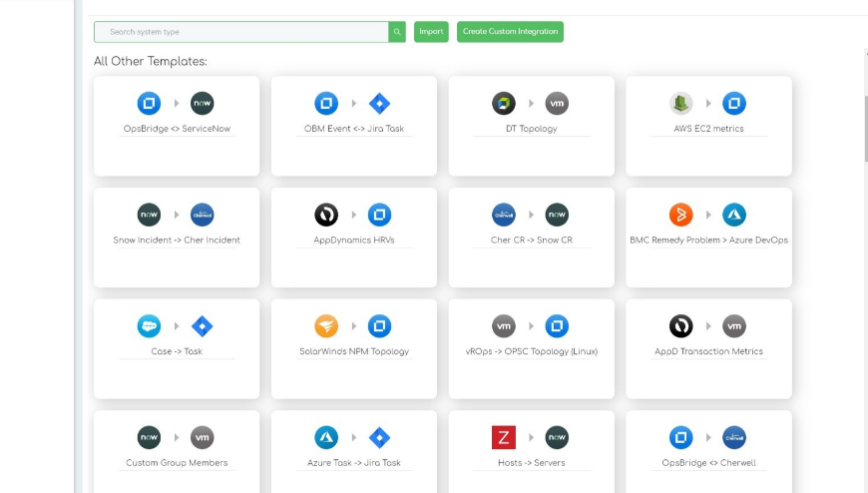868x493 pixels.
Task: Click OpsBridge icon in AppDynamics HRVs card
Action: (379, 215)
